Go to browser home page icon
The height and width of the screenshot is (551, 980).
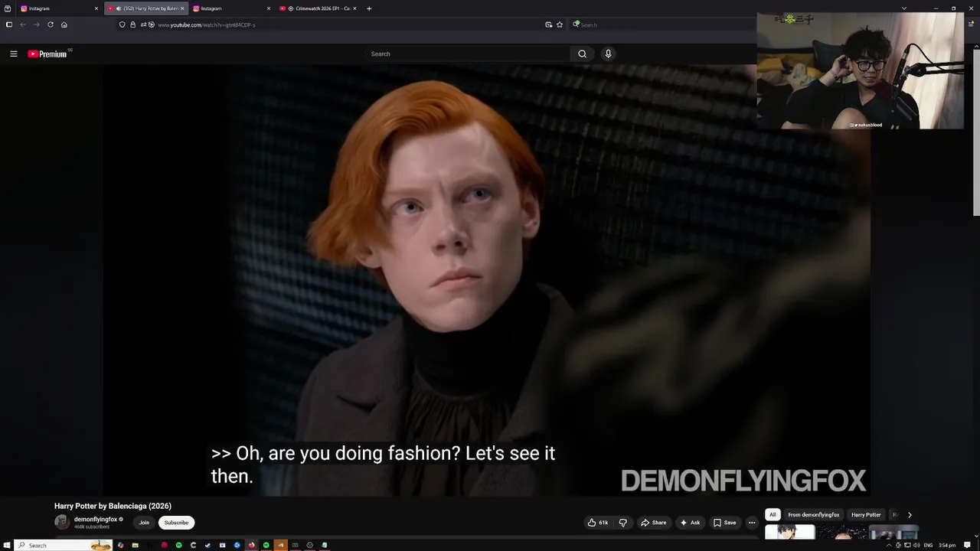coord(64,24)
